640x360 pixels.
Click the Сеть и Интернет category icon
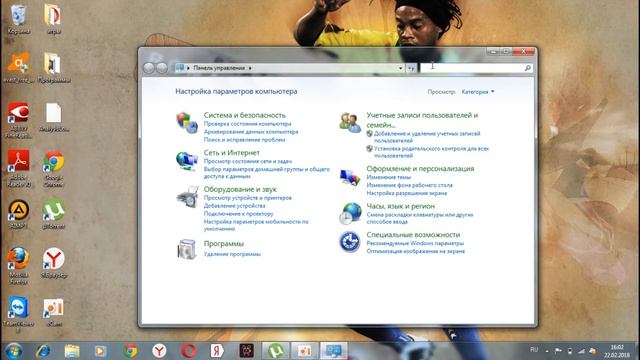click(187, 160)
